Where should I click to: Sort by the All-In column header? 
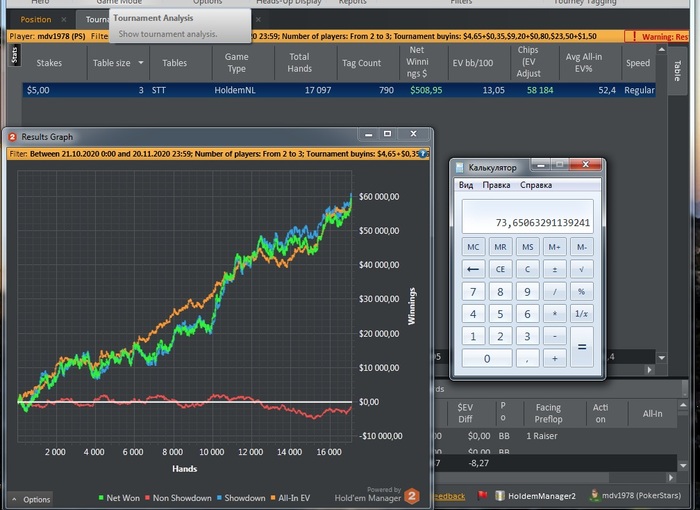point(652,414)
